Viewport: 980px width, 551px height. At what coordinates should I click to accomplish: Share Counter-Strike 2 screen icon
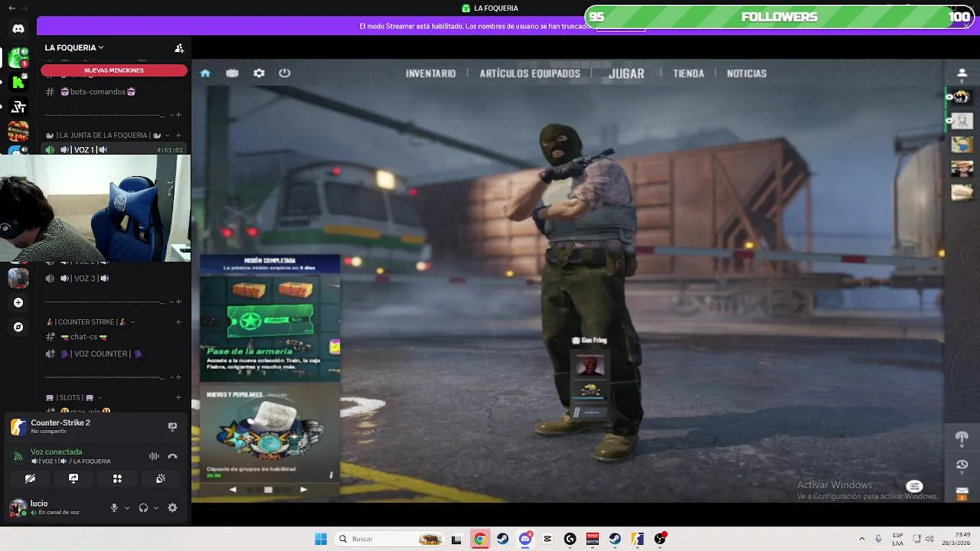click(x=172, y=426)
